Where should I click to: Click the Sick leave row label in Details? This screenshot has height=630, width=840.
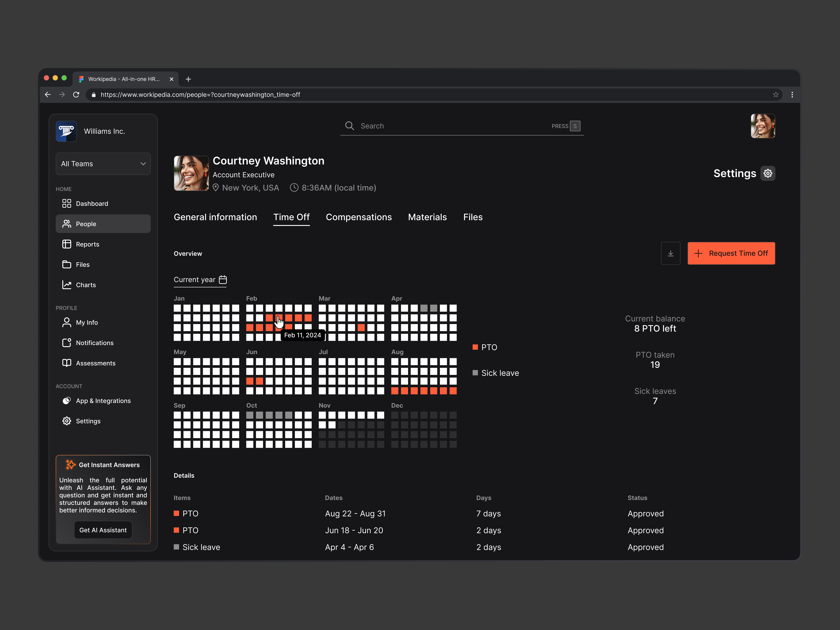(x=201, y=547)
